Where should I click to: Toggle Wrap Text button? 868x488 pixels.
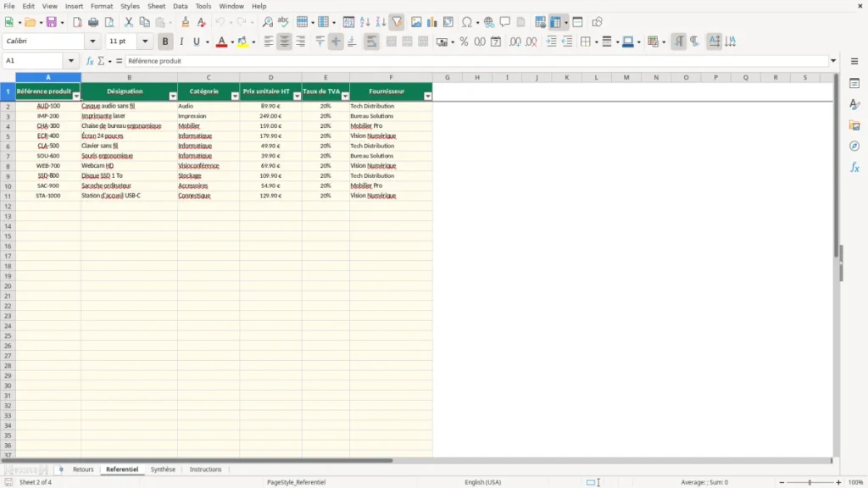(371, 42)
